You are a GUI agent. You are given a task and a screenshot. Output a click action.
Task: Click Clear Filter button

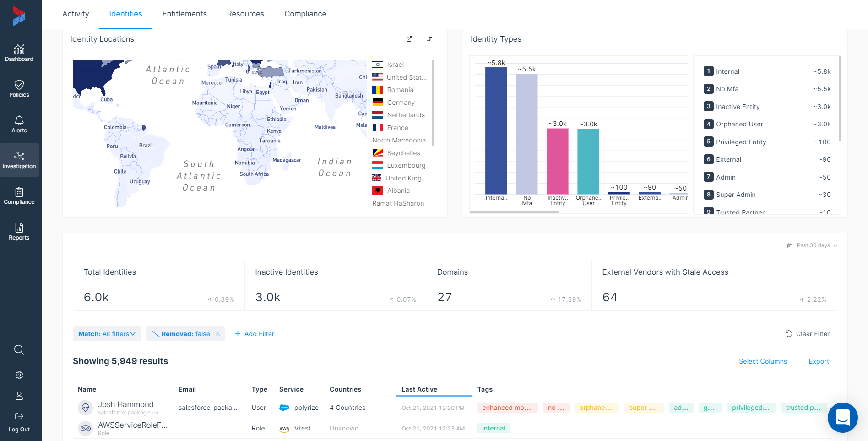[808, 334]
